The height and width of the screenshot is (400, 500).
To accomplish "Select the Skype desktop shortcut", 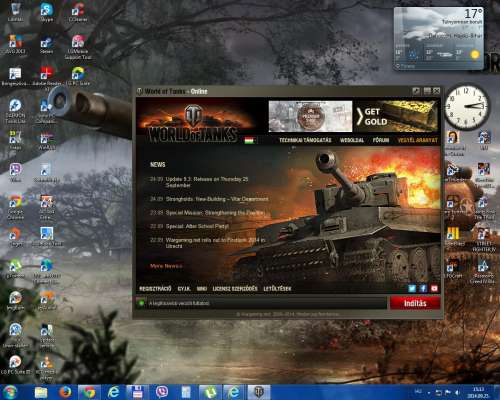I will [46, 12].
